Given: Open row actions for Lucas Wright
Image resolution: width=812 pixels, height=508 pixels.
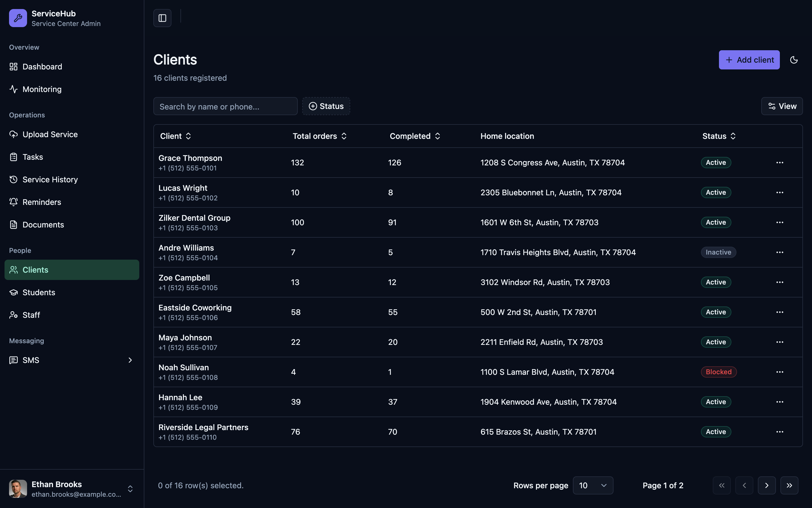Looking at the screenshot, I should pyautogui.click(x=780, y=192).
